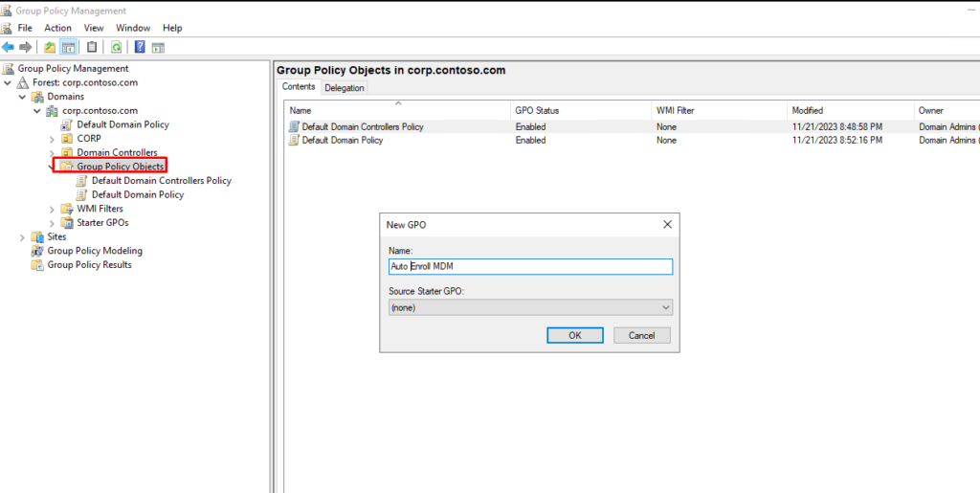Screen dimensions: 980x493
Task: Cancel the New GPO dialog
Action: click(641, 335)
